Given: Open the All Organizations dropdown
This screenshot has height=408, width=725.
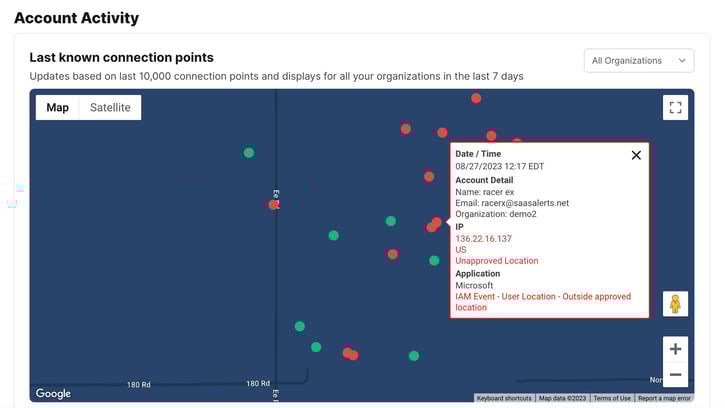Looking at the screenshot, I should coord(638,61).
